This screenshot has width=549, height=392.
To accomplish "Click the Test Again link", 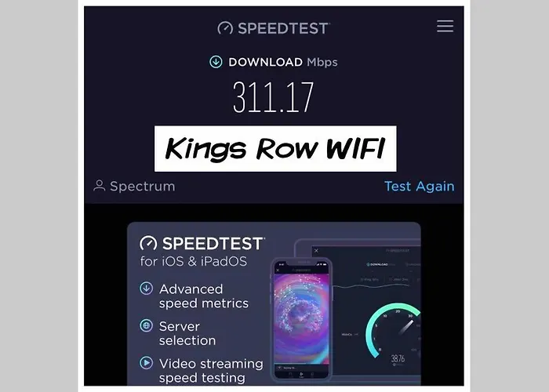I will (420, 187).
